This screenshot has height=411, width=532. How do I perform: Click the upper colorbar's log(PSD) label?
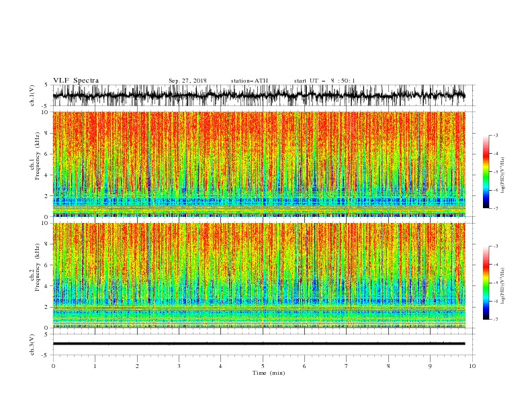pyautogui.click(x=502, y=175)
